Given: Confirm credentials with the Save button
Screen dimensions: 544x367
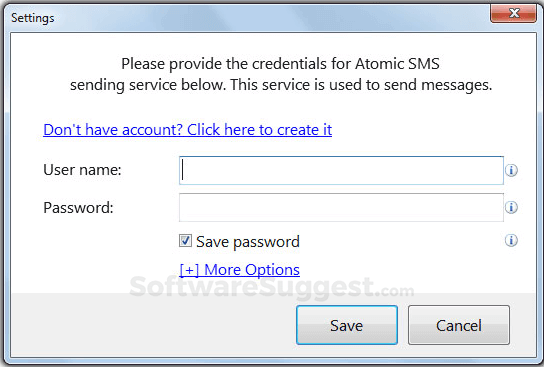Looking at the screenshot, I should pos(347,325).
